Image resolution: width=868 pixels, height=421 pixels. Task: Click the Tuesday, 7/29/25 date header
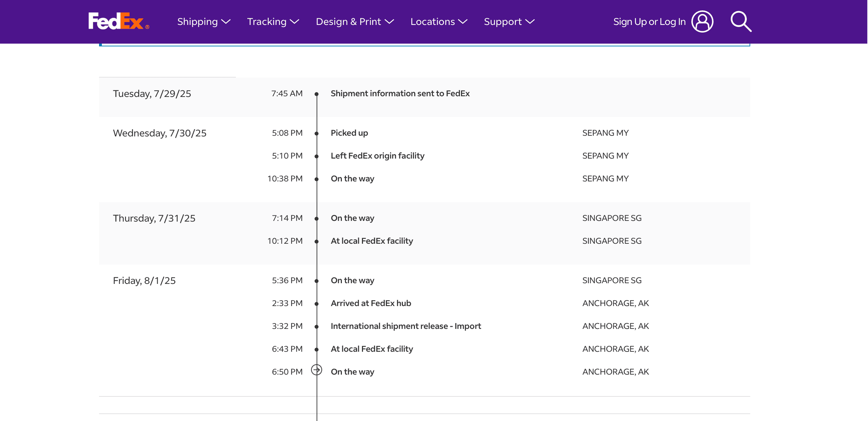point(152,94)
